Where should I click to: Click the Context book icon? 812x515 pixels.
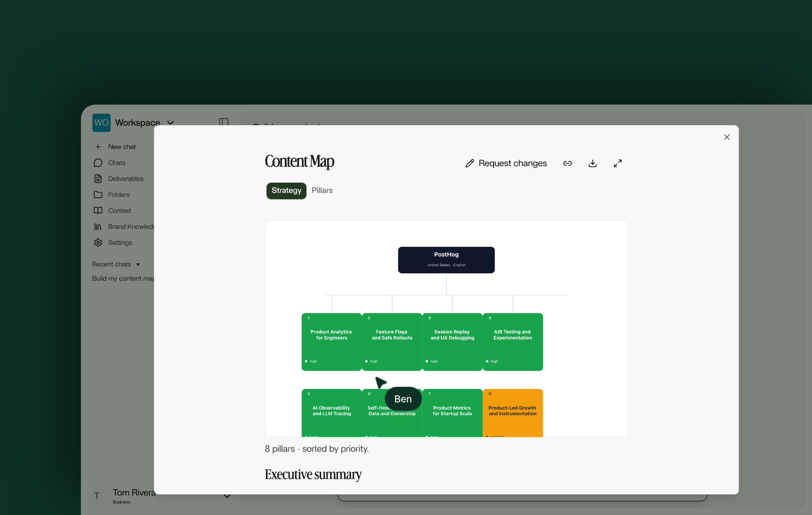[x=98, y=210]
